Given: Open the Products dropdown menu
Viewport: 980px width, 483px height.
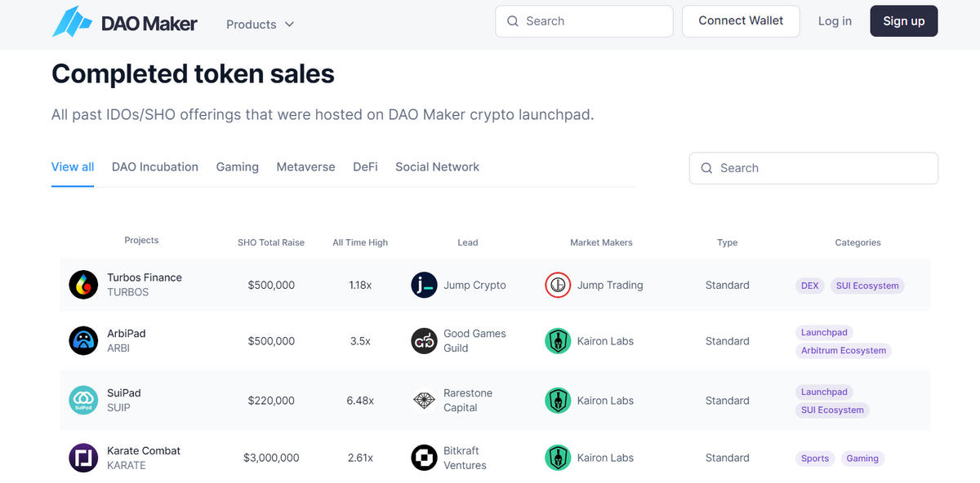Looking at the screenshot, I should pyautogui.click(x=260, y=24).
